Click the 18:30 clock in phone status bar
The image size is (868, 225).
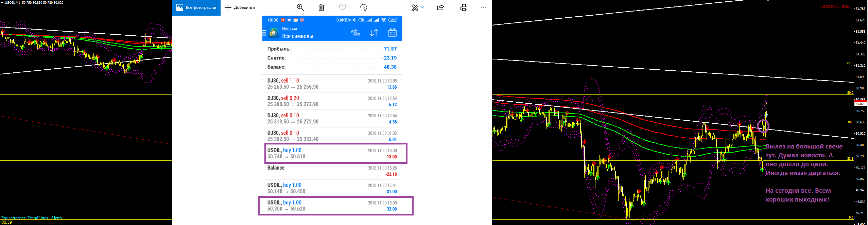[273, 20]
